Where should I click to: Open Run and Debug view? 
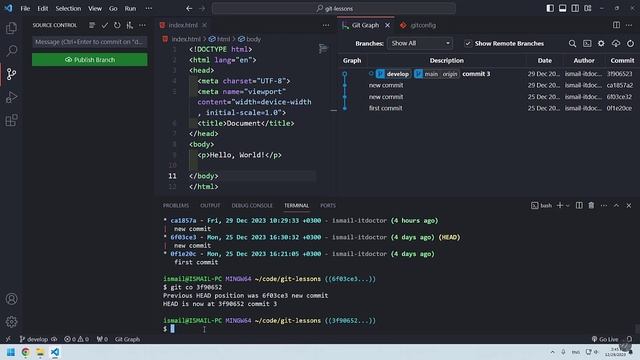[x=11, y=97]
